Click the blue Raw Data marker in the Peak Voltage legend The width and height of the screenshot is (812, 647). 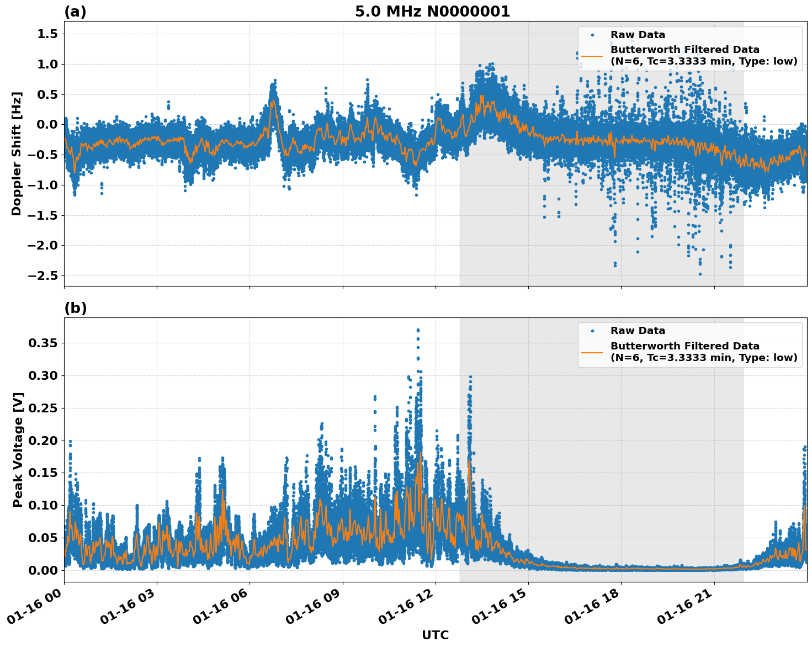point(592,331)
